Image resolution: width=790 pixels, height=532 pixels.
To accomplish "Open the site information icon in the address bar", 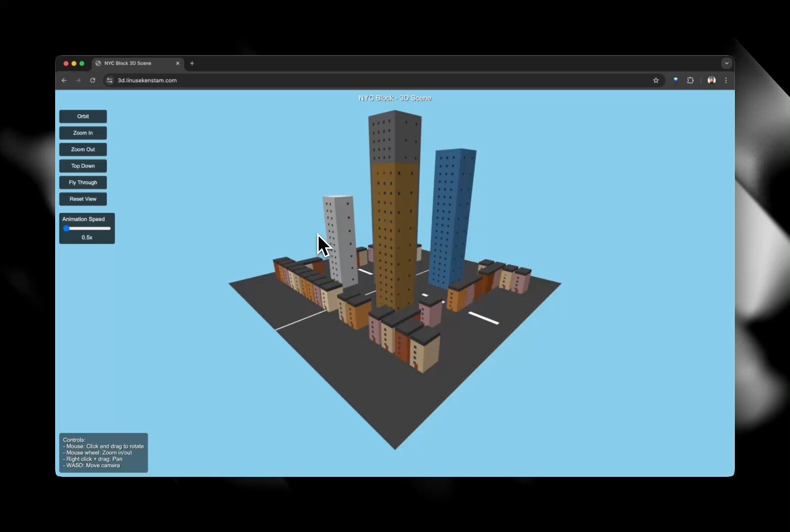I will [110, 80].
